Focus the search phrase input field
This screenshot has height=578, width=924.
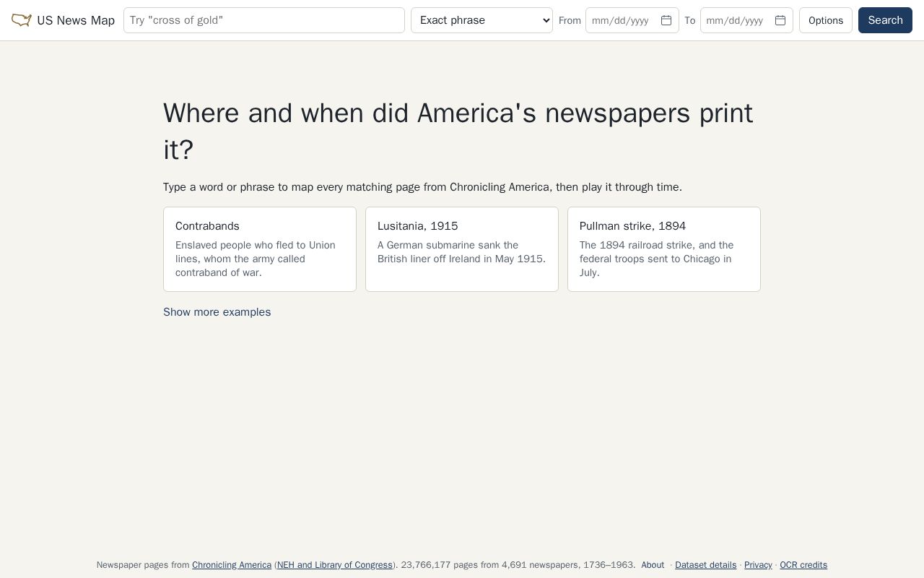pyautogui.click(x=264, y=20)
